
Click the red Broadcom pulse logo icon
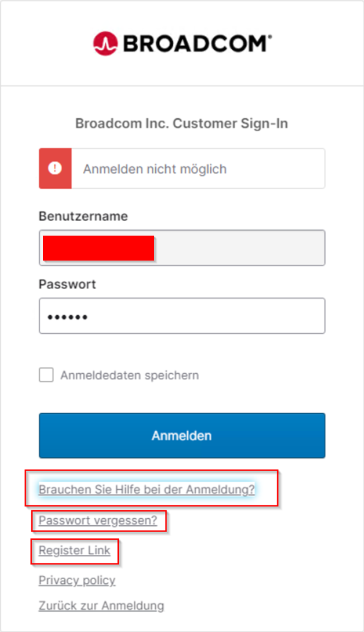point(105,44)
